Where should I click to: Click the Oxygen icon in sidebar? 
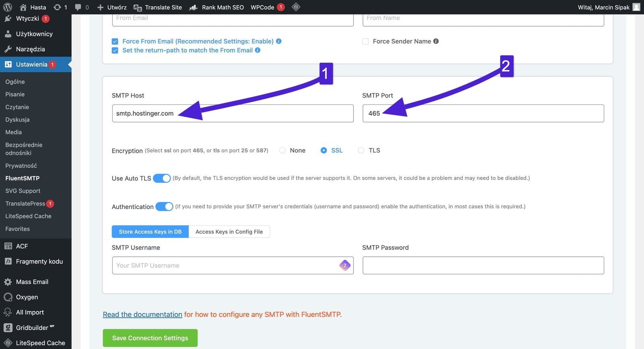[x=8, y=297]
